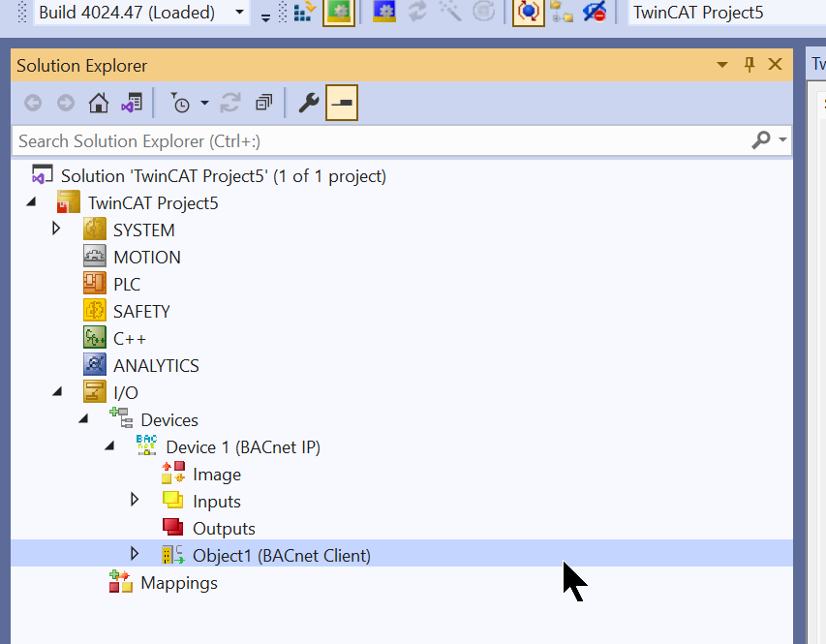Click the ANALYTICS node icon
Viewport: 826px width, 644px height.
(x=95, y=365)
